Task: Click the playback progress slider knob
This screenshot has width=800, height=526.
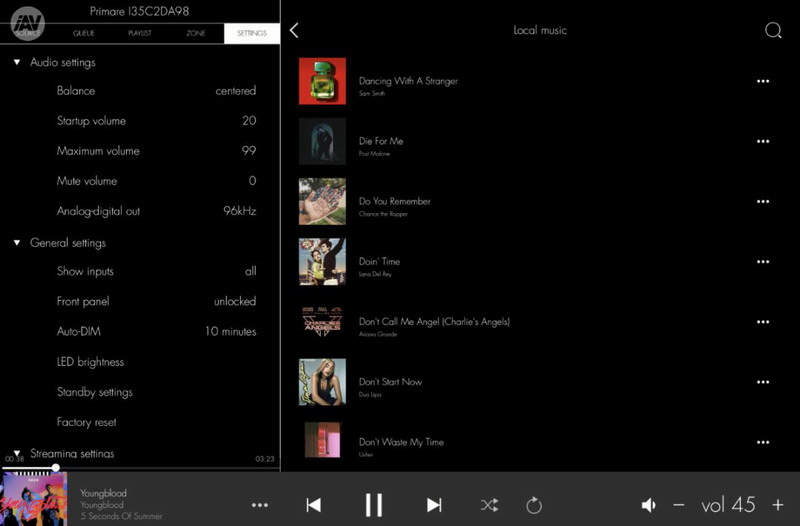Action: click(x=56, y=467)
